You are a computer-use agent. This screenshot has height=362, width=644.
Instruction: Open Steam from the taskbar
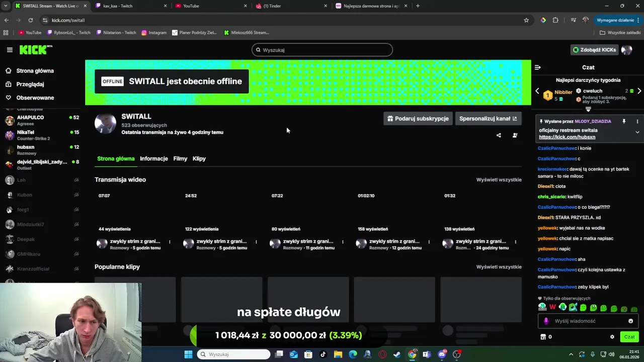[397, 354]
